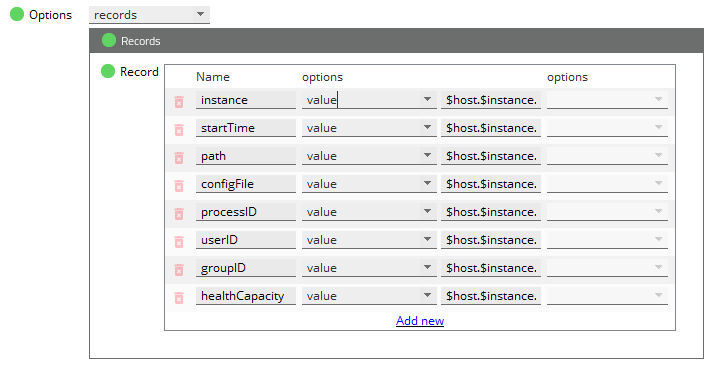Edit the configFile name field
The image size is (717, 368).
[x=246, y=184]
